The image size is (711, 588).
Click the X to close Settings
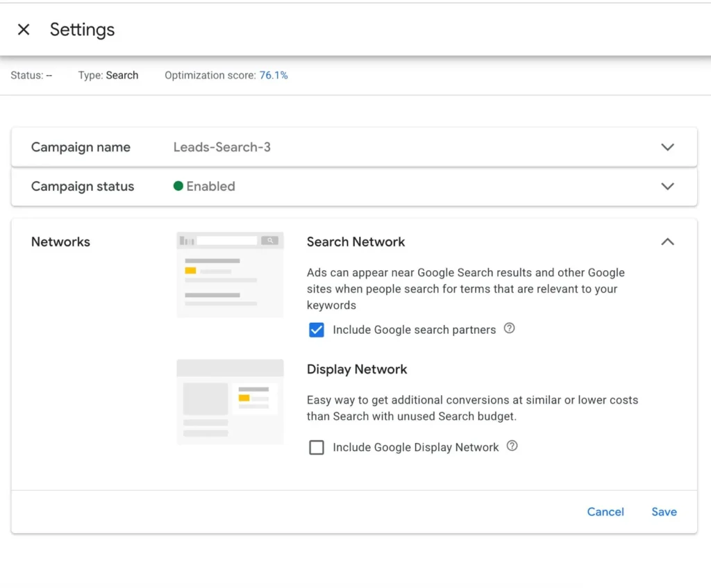coord(23,29)
